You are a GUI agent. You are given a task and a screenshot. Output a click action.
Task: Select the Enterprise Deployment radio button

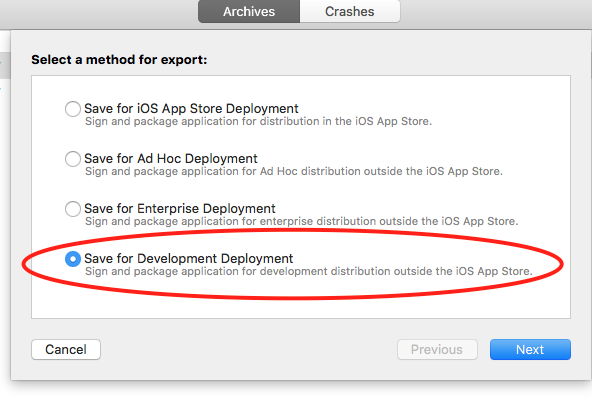point(72,209)
